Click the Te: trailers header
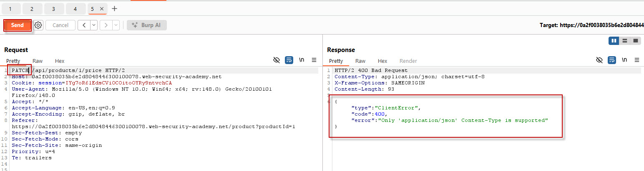This screenshot has width=644, height=171. click(32, 158)
